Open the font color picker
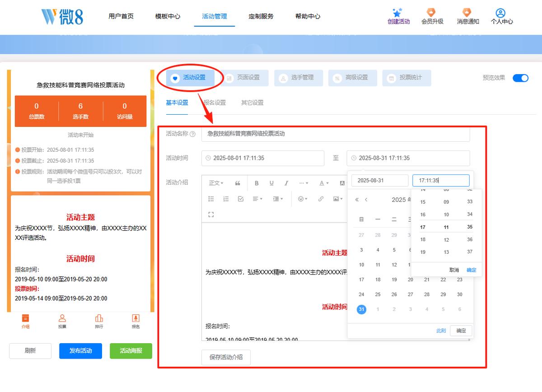 click(x=324, y=183)
